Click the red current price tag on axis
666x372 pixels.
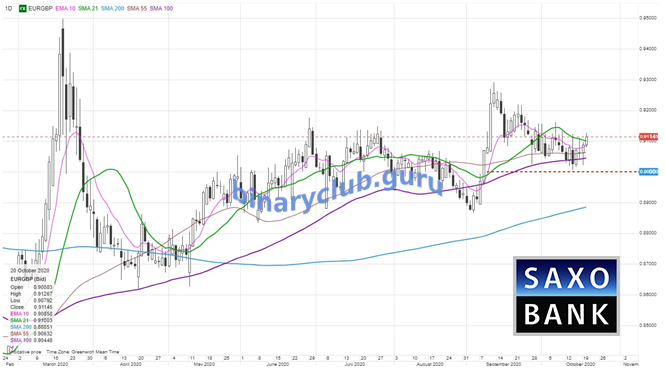648,137
